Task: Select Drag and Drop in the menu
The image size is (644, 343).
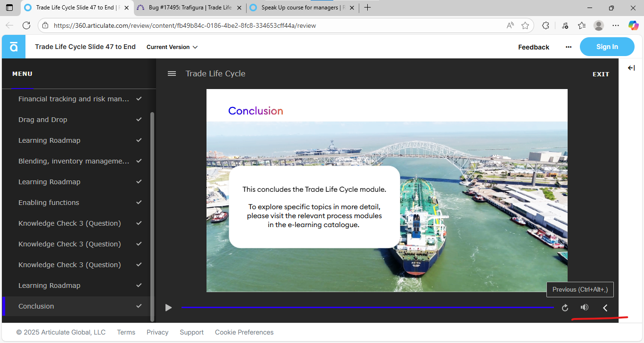Action: click(43, 120)
